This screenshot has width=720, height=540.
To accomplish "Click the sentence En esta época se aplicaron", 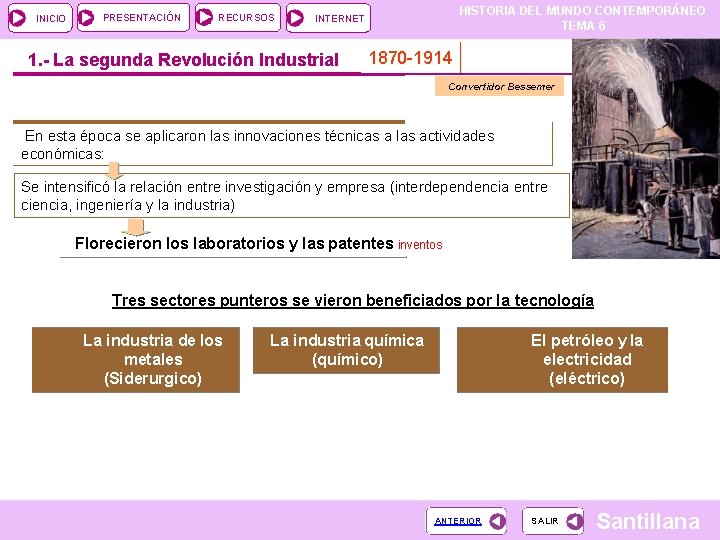I will pyautogui.click(x=258, y=145).
